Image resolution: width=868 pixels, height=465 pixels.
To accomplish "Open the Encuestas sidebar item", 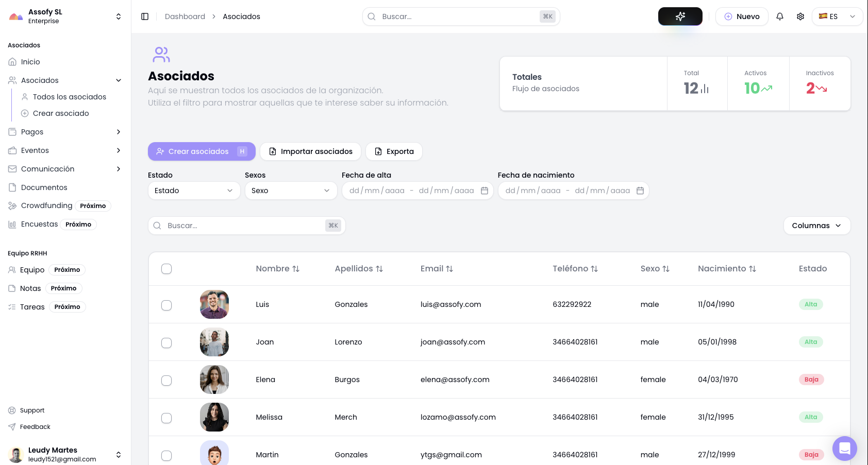I will (39, 224).
